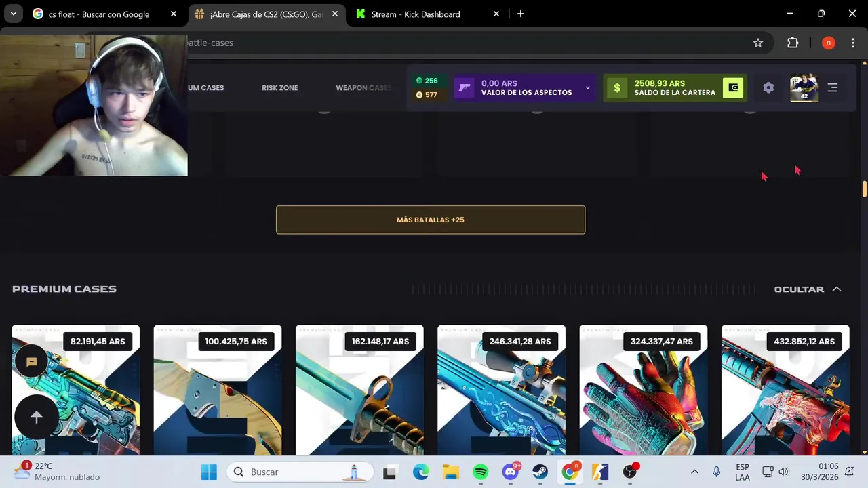Click the scroll to top arrow

click(37, 418)
